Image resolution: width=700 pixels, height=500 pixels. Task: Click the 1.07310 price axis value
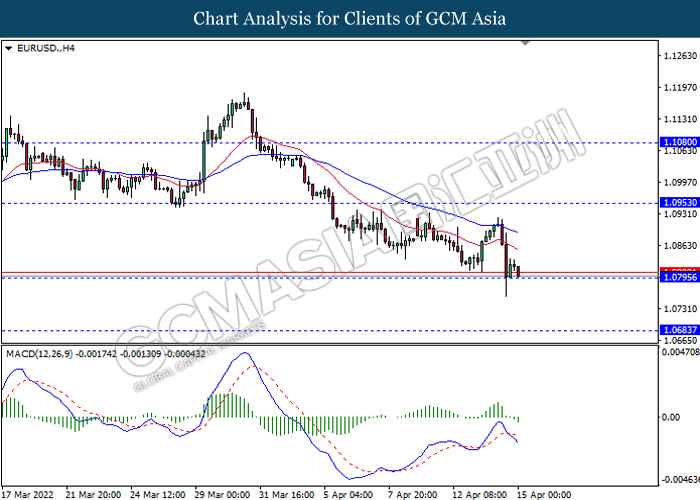pyautogui.click(x=680, y=309)
